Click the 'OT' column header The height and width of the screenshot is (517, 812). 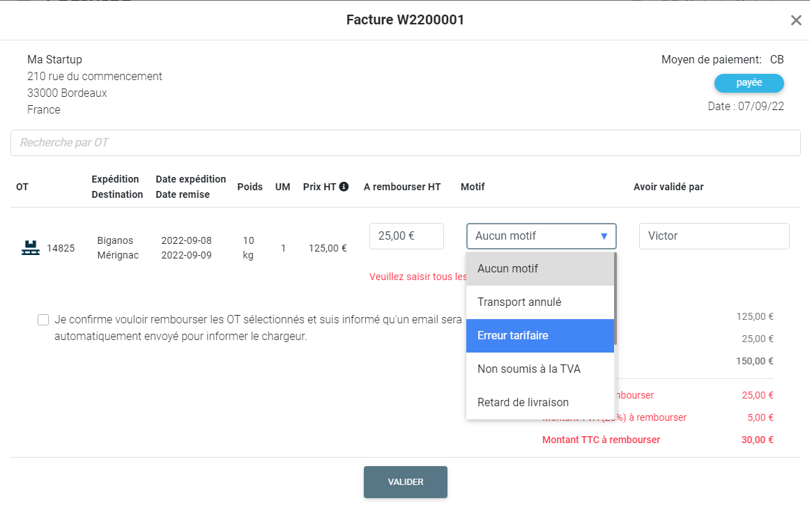click(x=22, y=187)
